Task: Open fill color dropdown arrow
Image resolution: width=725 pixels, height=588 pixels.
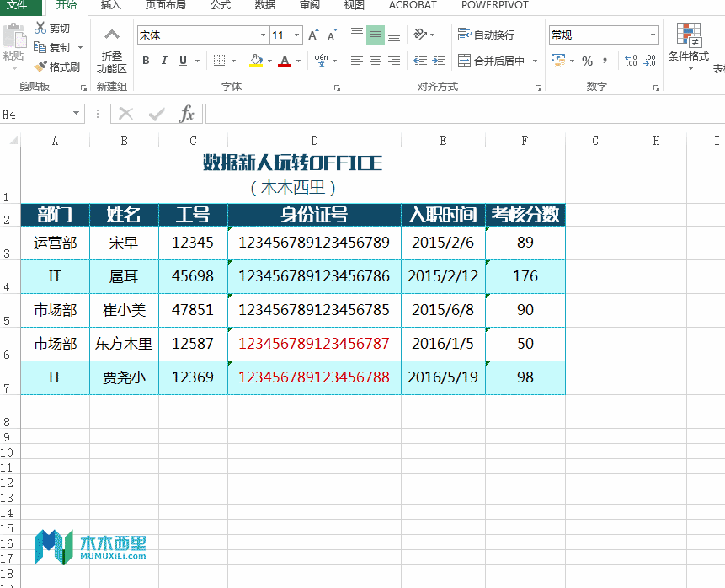Action: coord(270,61)
